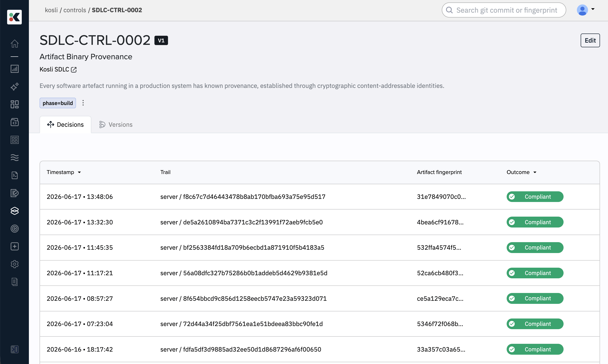Click the search magnifier icon
The image size is (608, 364).
click(449, 10)
